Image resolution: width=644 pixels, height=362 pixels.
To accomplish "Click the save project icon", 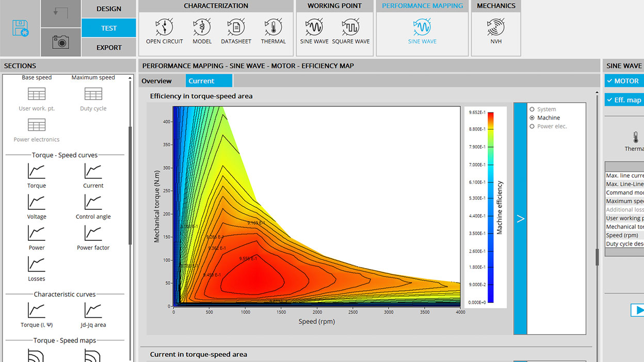I will tap(20, 28).
